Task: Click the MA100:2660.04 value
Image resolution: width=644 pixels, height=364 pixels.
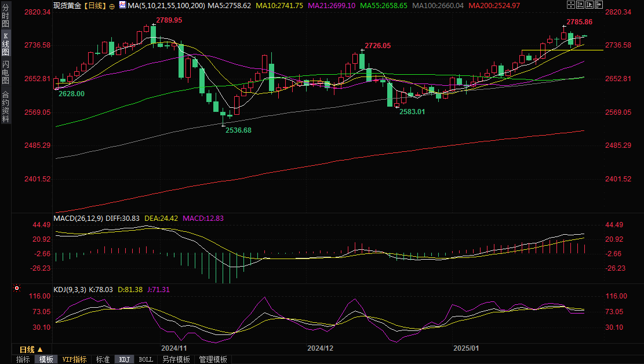Action: (x=438, y=6)
